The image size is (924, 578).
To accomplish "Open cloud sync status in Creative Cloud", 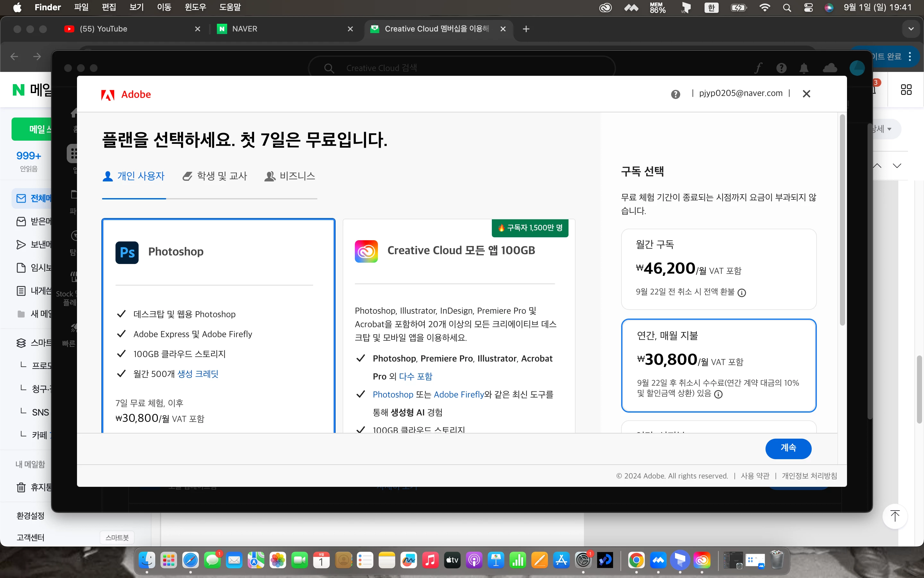I will [x=830, y=68].
